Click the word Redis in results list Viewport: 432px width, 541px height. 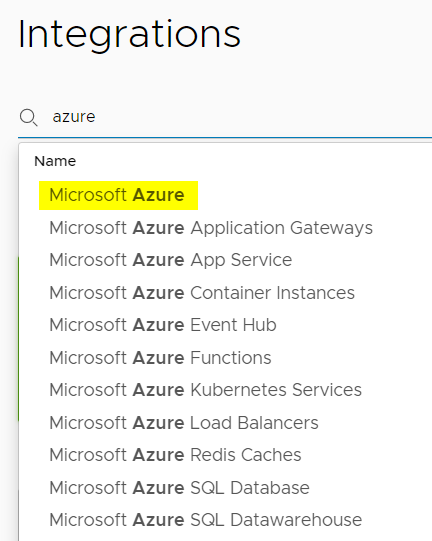[x=213, y=455]
